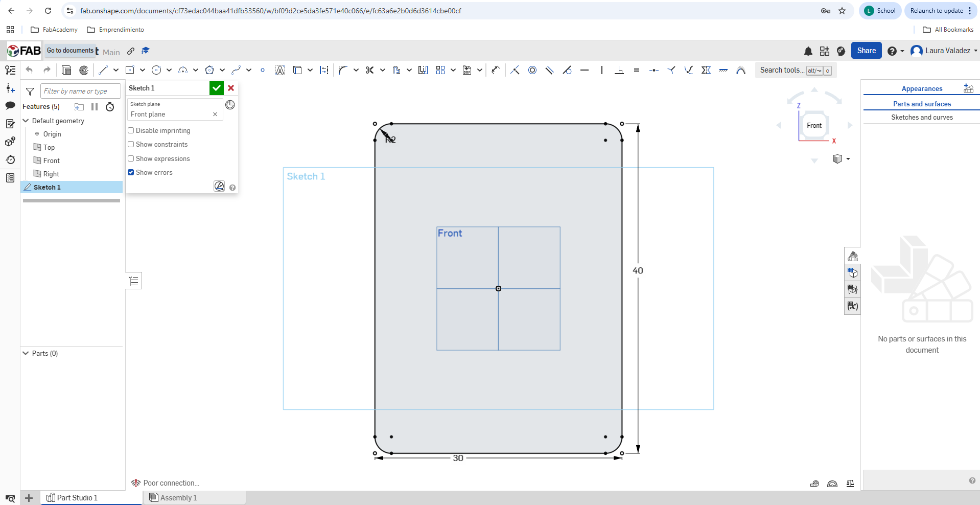Enable Show expressions checkbox
This screenshot has width=980, height=505.
click(131, 158)
